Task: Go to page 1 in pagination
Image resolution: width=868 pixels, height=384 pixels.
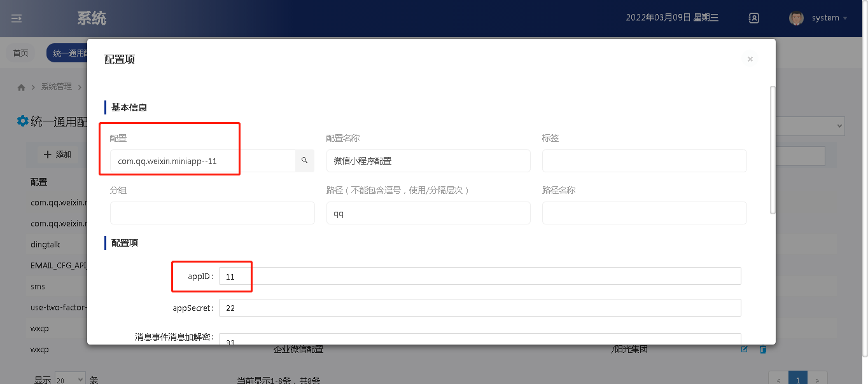Action: (798, 380)
